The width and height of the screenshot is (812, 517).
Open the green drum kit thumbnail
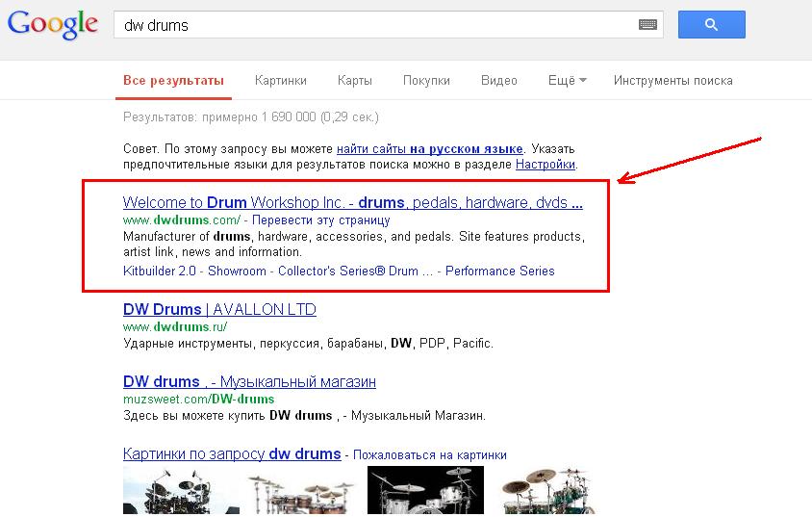549,491
